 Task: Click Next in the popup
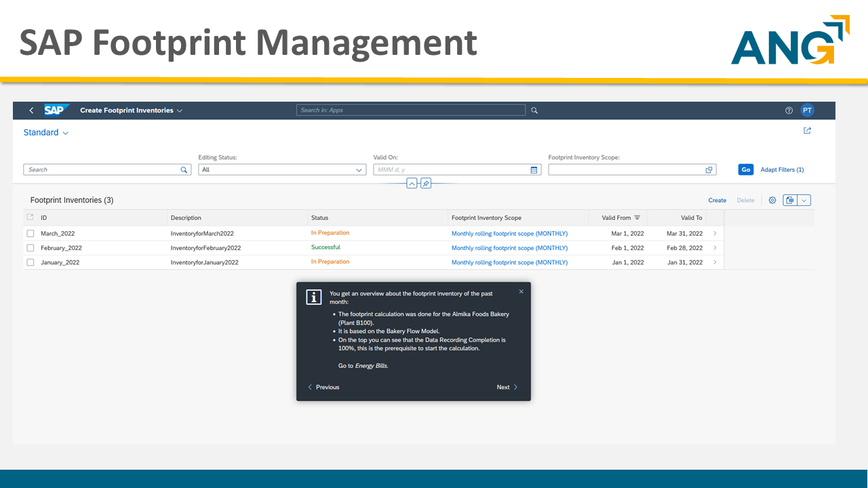[507, 387]
